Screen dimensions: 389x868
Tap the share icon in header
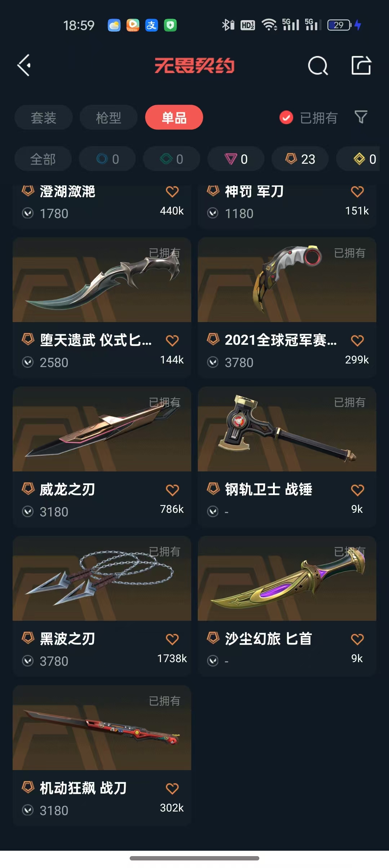tap(361, 65)
